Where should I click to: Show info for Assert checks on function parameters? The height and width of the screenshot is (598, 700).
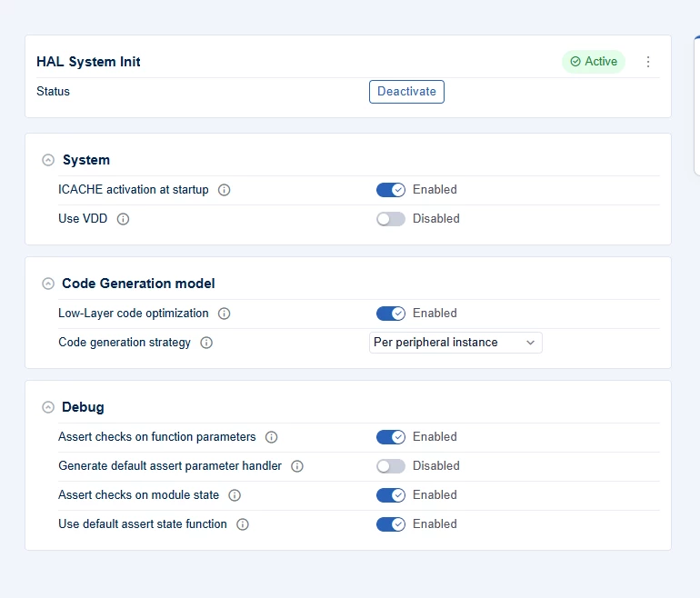272,437
